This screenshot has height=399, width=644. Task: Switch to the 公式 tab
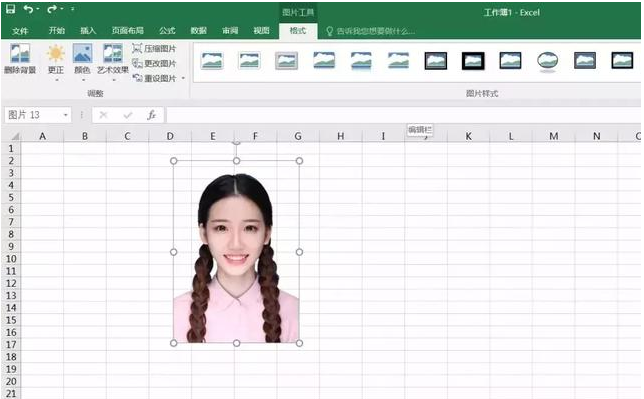point(167,30)
